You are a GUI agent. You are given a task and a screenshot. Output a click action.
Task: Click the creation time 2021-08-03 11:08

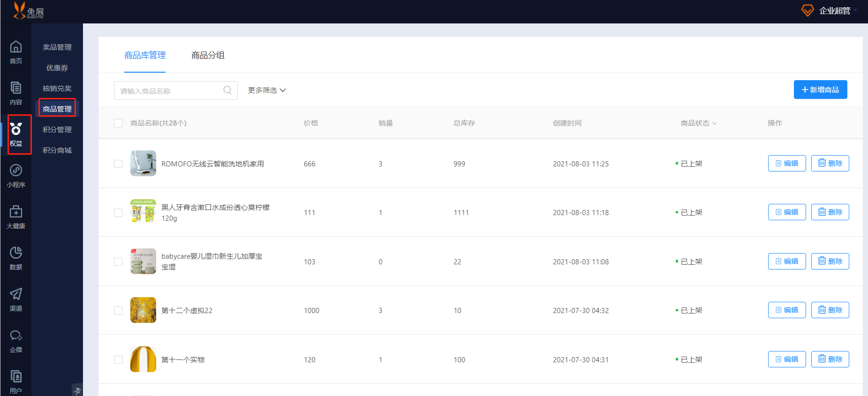pyautogui.click(x=581, y=262)
